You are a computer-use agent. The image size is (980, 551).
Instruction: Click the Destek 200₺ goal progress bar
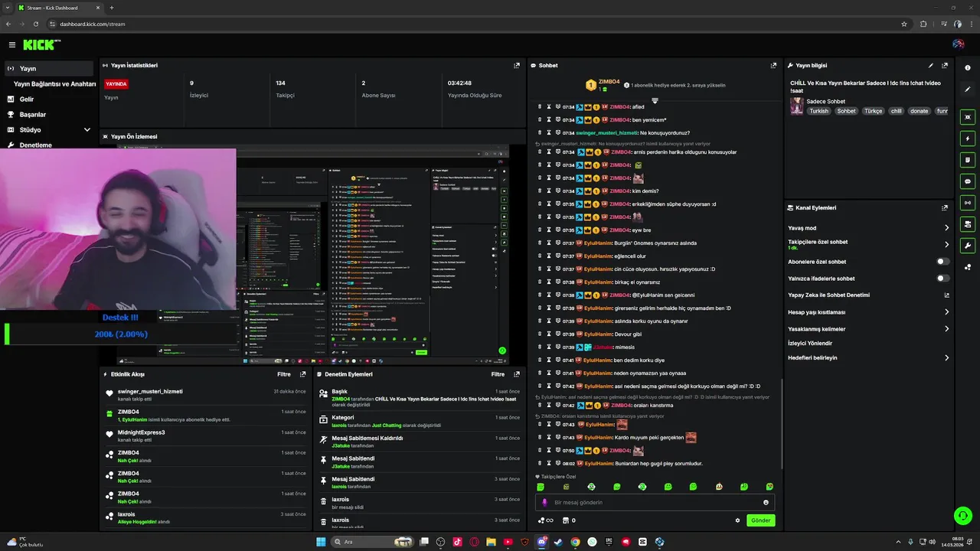point(122,334)
